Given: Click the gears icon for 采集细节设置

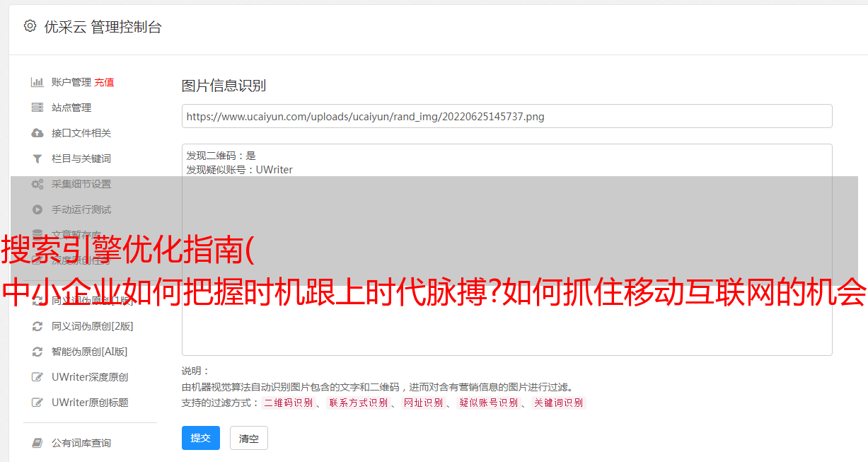Looking at the screenshot, I should click(37, 184).
